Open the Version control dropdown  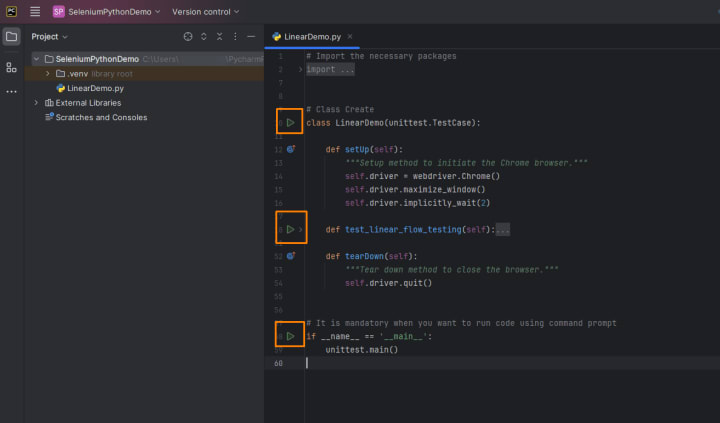[205, 12]
